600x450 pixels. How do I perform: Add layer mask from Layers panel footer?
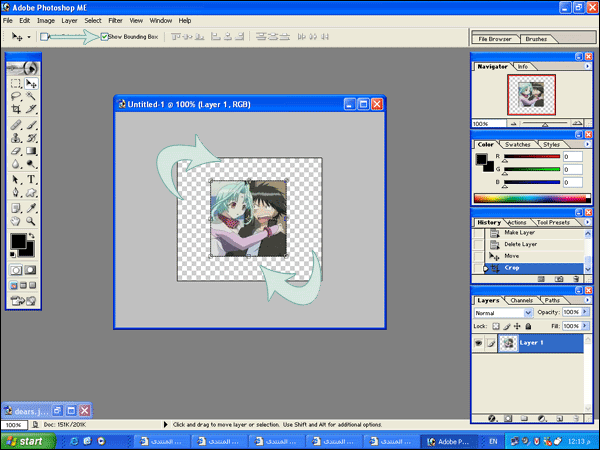pos(508,418)
